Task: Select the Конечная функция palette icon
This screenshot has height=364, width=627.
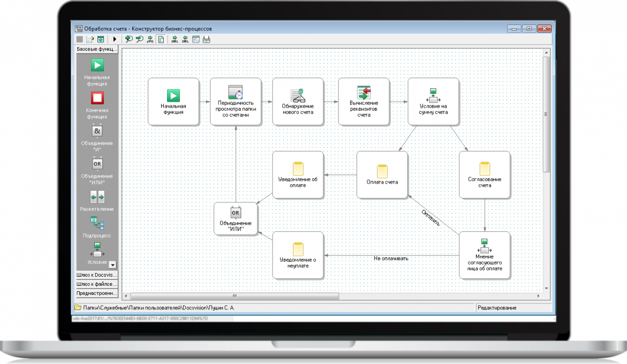Action: pyautogui.click(x=97, y=98)
